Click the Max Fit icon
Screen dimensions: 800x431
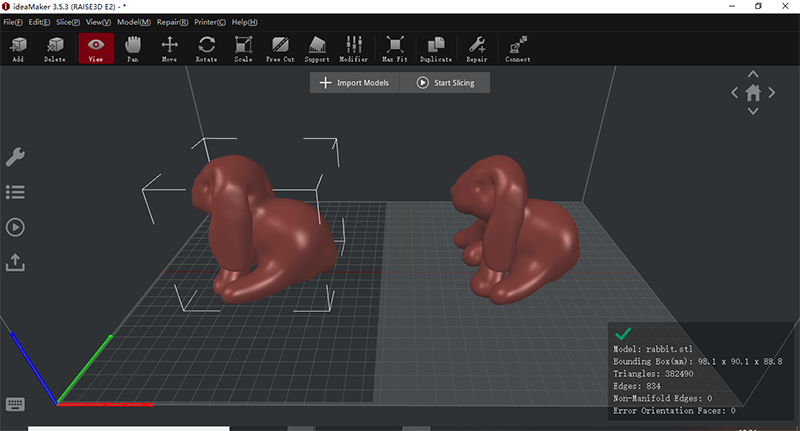coord(395,49)
